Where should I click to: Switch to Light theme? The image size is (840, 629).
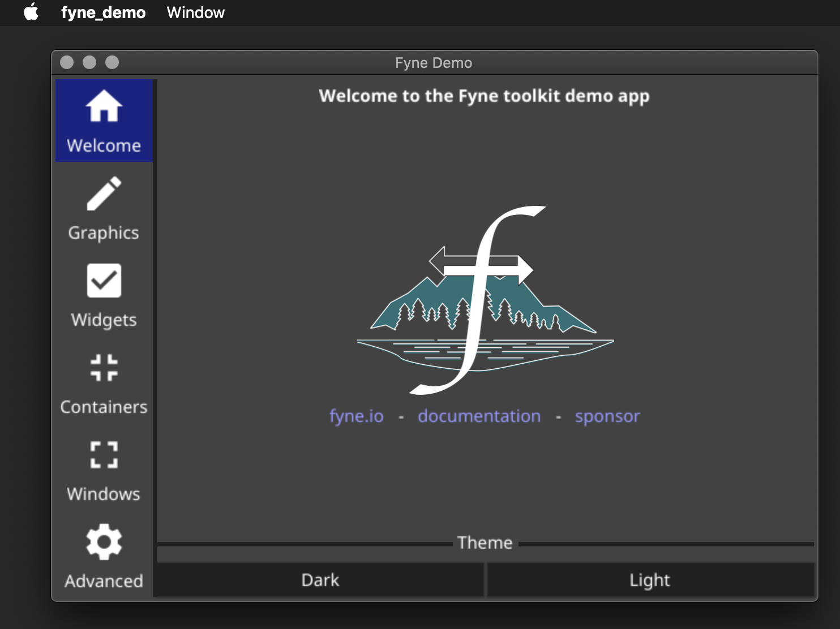point(650,580)
